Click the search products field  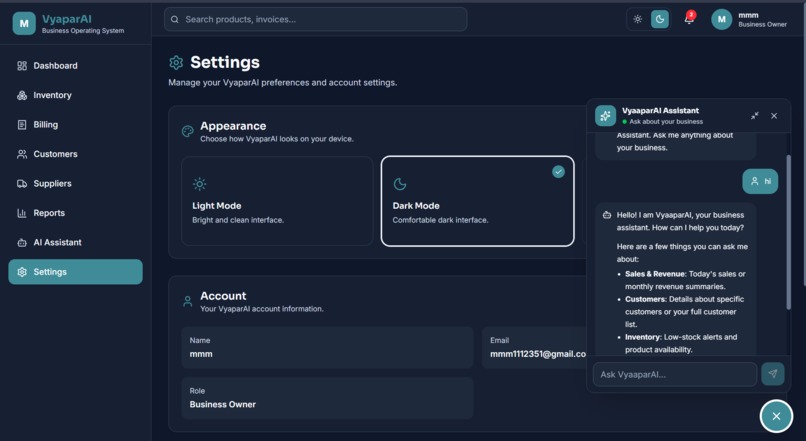click(x=316, y=19)
